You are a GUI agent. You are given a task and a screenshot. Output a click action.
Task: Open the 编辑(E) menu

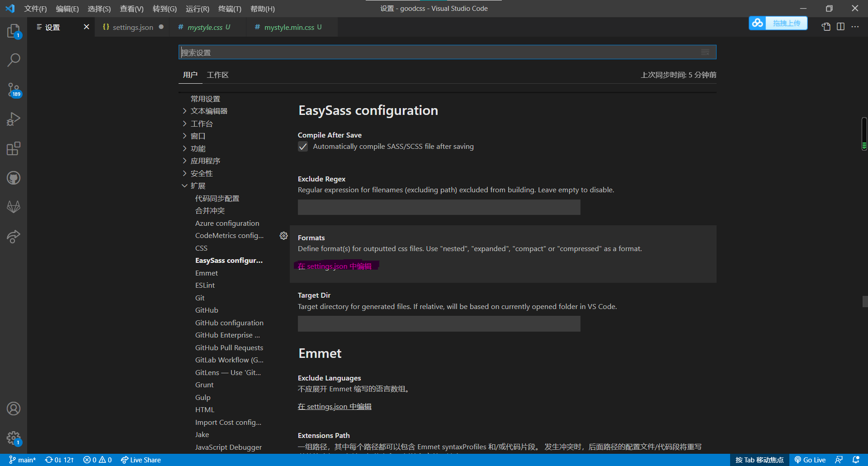click(x=67, y=9)
